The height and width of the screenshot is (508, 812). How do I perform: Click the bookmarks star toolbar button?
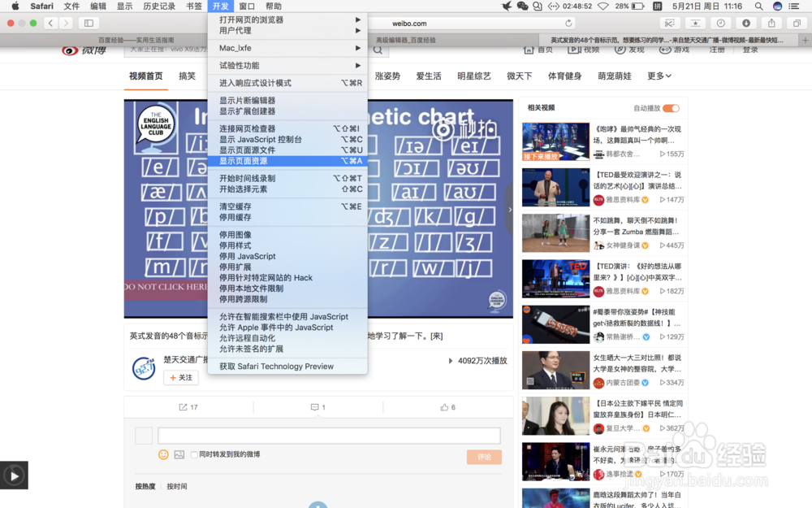coord(695,23)
